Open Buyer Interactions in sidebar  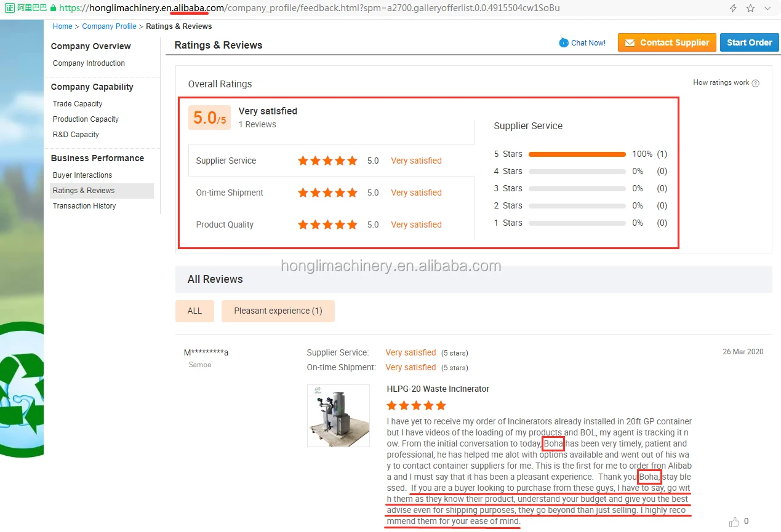82,175
